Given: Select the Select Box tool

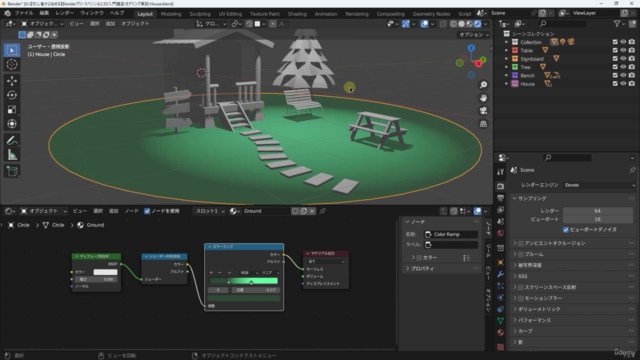Looking at the screenshot, I should pos(12,50).
